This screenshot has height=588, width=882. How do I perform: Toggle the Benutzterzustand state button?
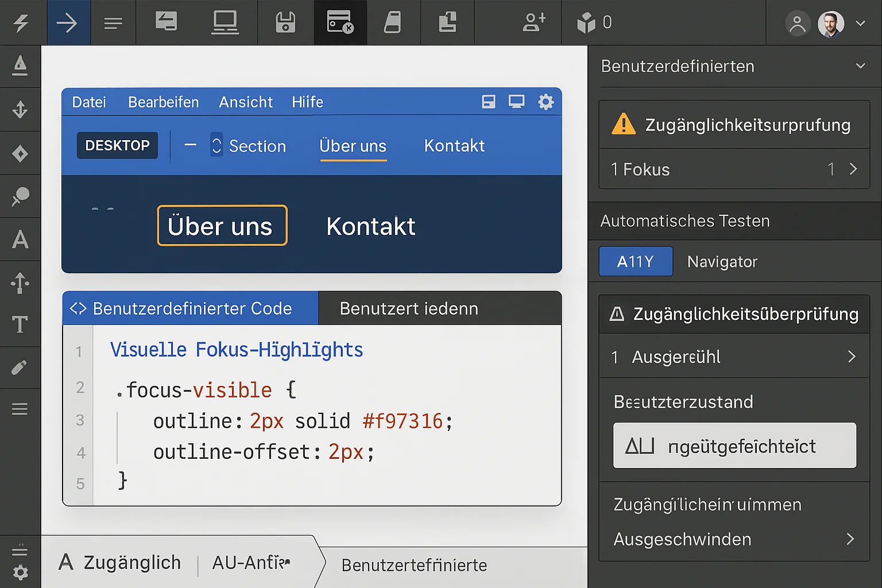pos(734,446)
